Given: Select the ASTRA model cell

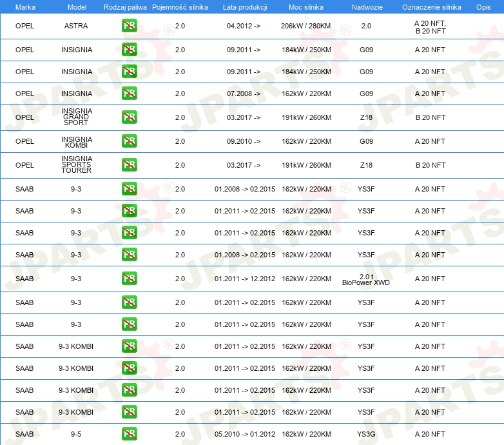Looking at the screenshot, I should point(76,26).
